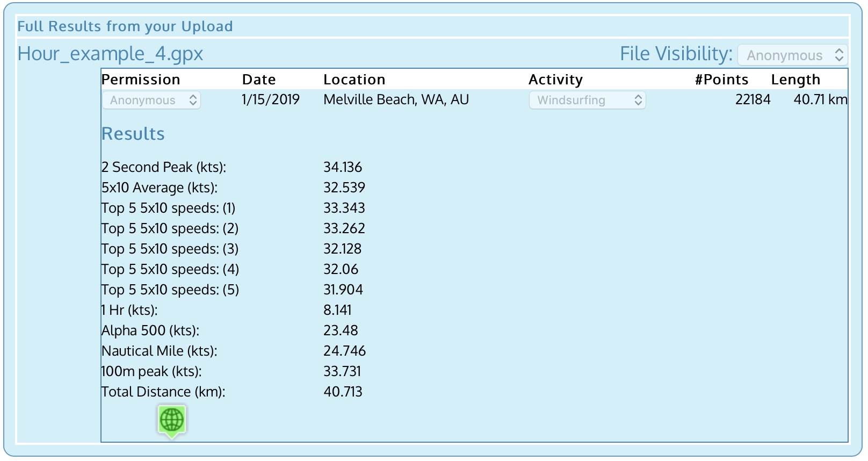The image size is (868, 461).
Task: Click the Results section heading
Action: (133, 134)
